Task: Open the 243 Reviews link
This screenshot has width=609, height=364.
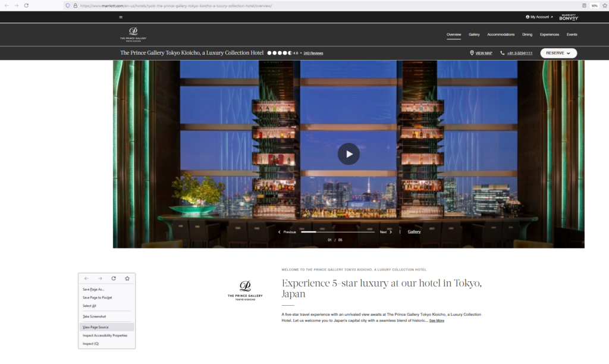Action: pyautogui.click(x=313, y=53)
